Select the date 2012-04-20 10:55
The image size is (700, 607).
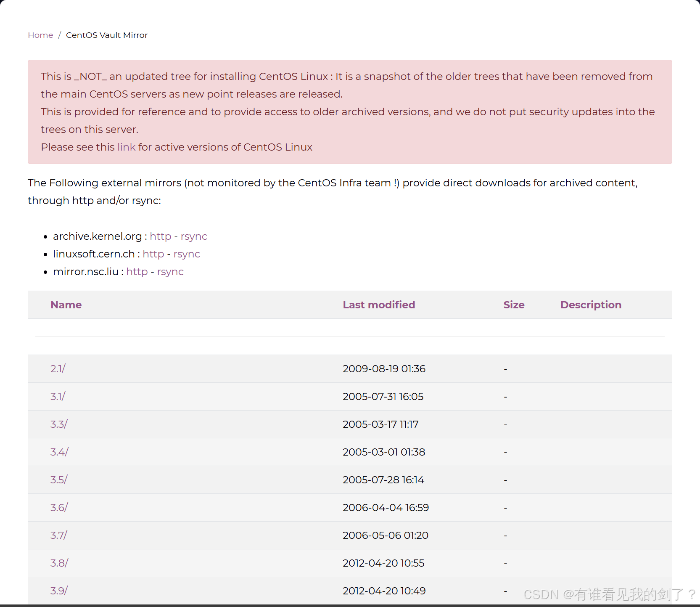coord(383,563)
